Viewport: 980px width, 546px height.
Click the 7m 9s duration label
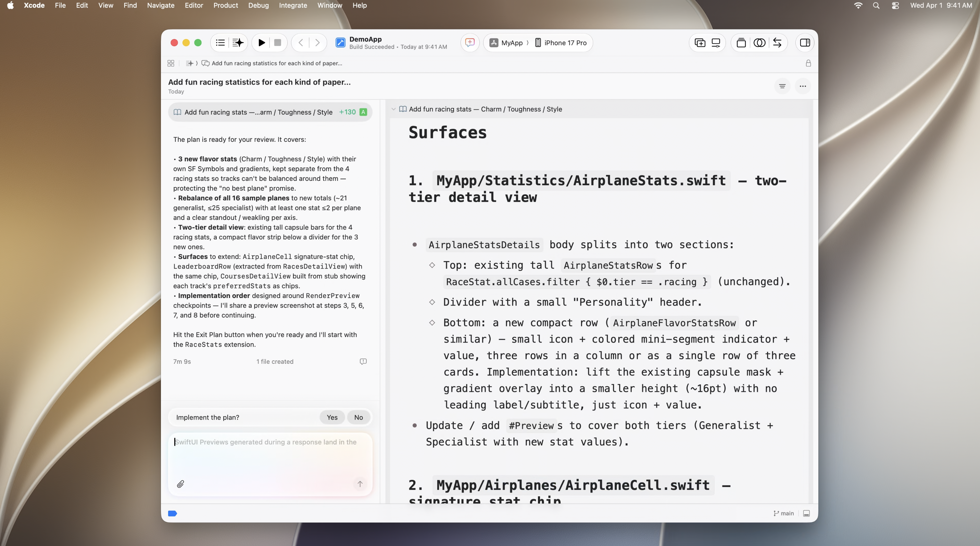[x=182, y=361]
